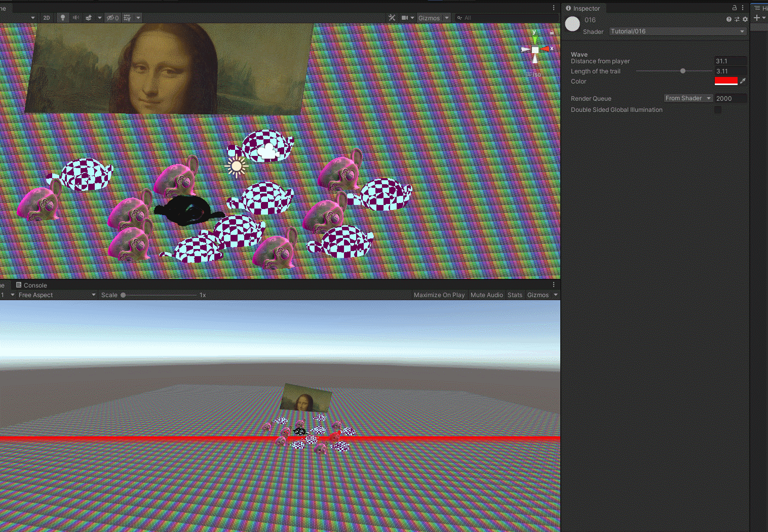Screen dimensions: 768x532
Task: Activate the Color eyedropper icon
Action: click(x=743, y=81)
